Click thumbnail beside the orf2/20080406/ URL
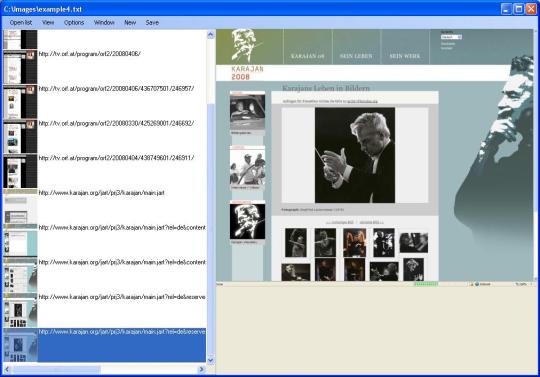The image size is (540, 377). click(x=20, y=67)
